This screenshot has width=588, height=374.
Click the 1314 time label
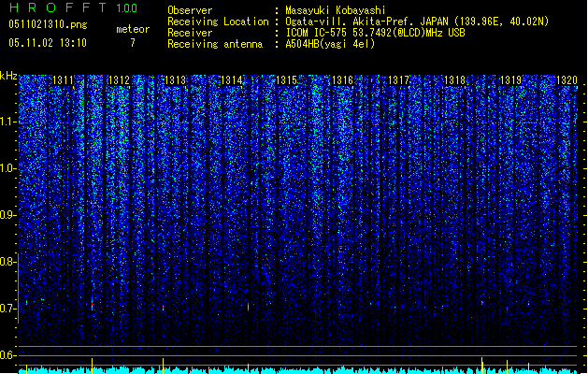coord(232,80)
